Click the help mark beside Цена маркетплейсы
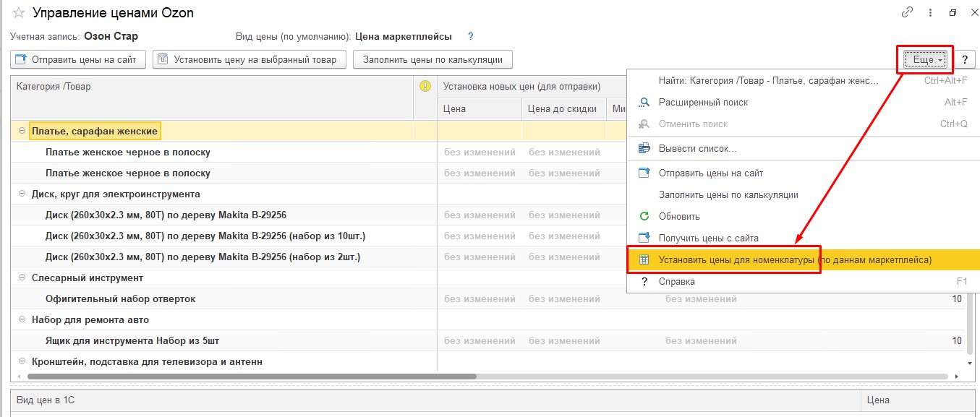Viewport: 980px width, 417px height. tap(471, 36)
